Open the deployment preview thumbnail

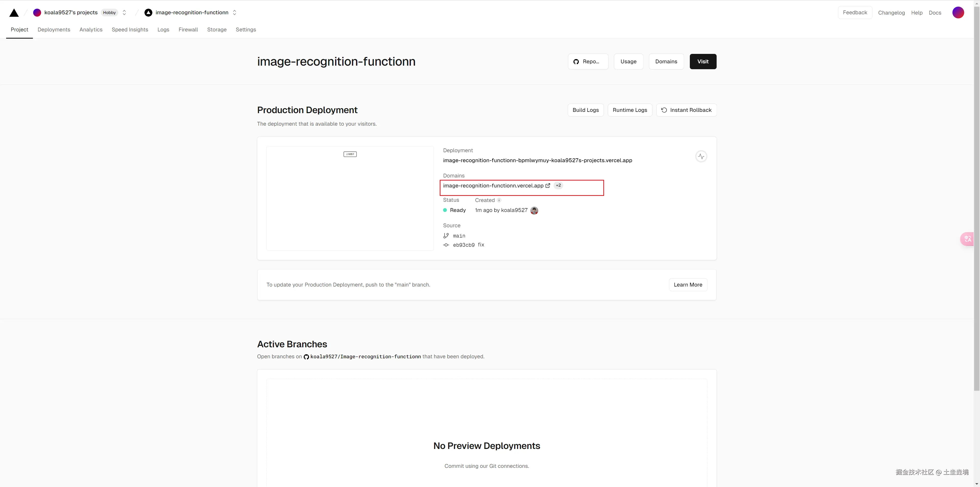click(350, 198)
